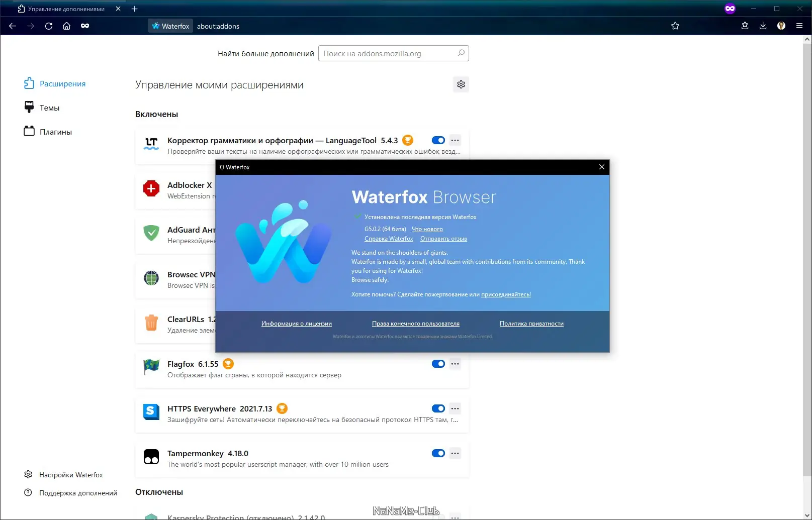Go back with the back arrow
Viewport: 812px width, 520px height.
(13, 26)
